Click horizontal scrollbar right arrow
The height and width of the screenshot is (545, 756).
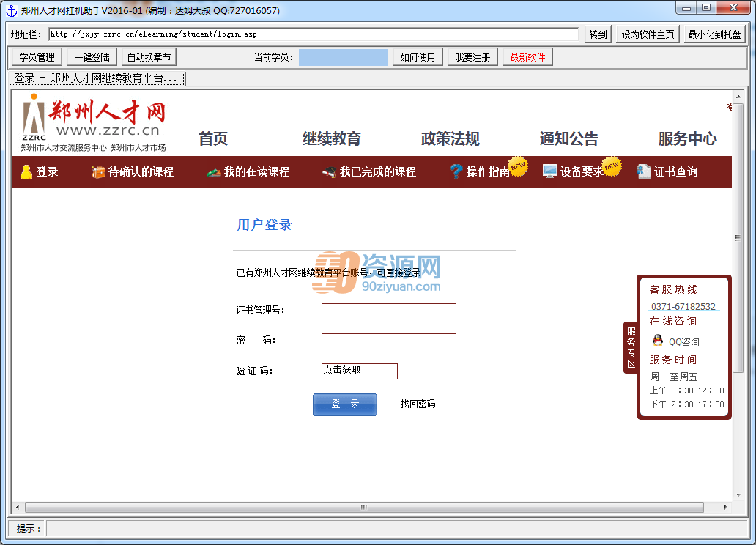coord(726,507)
